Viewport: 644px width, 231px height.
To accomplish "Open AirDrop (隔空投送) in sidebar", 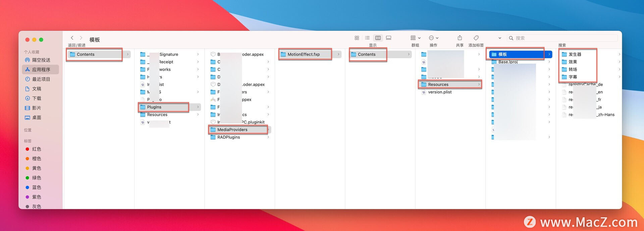I will click(41, 60).
